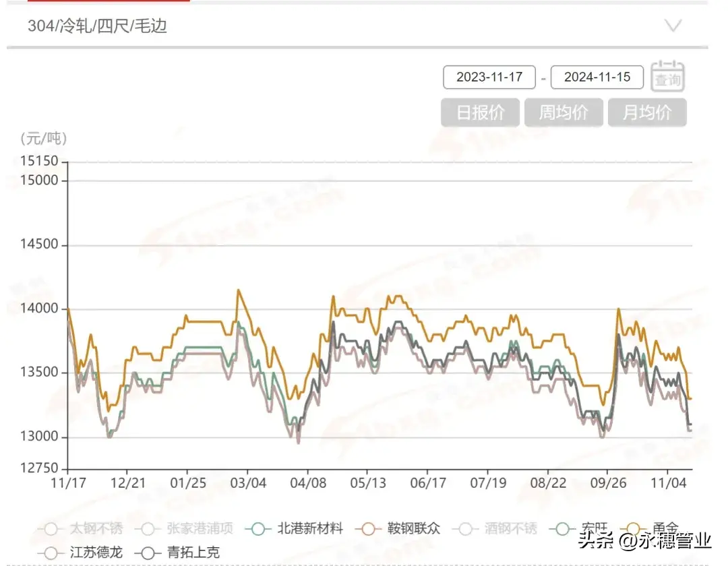
Task: Toggle 张家港浦项 series in legend
Action: click(148, 528)
